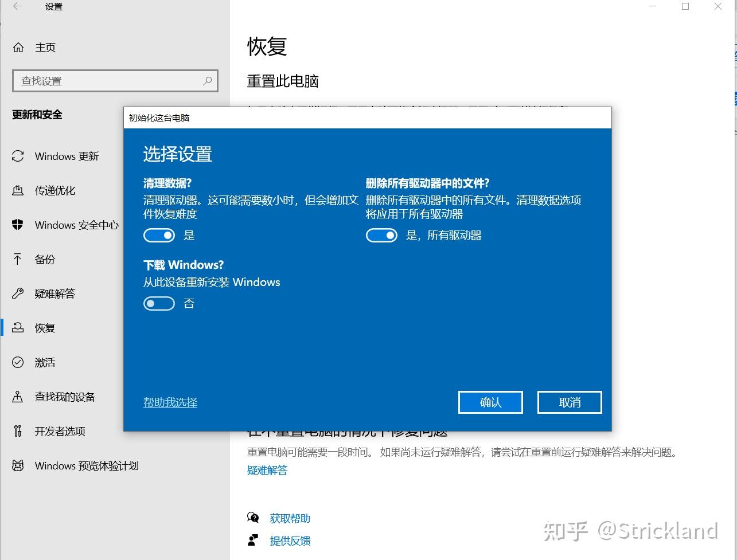The width and height of the screenshot is (737, 560).
Task: Open 疑难解答 wrench icon in sidebar
Action: [x=18, y=293]
